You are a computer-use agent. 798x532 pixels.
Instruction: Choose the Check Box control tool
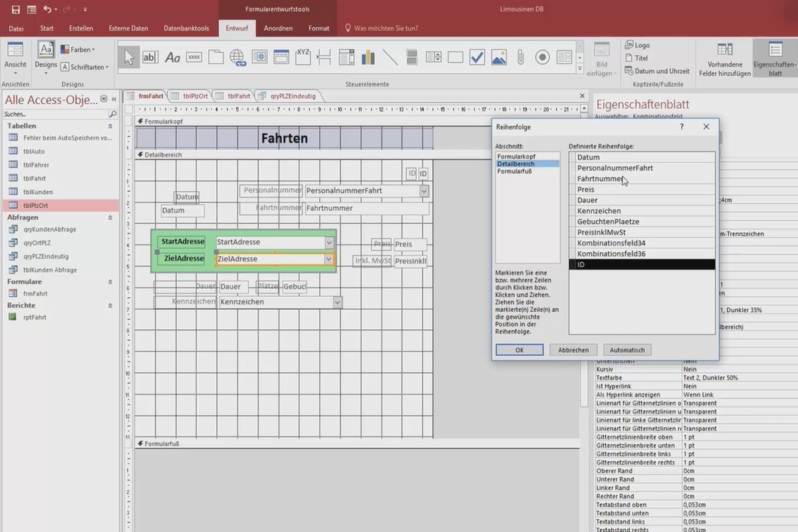[477, 58]
